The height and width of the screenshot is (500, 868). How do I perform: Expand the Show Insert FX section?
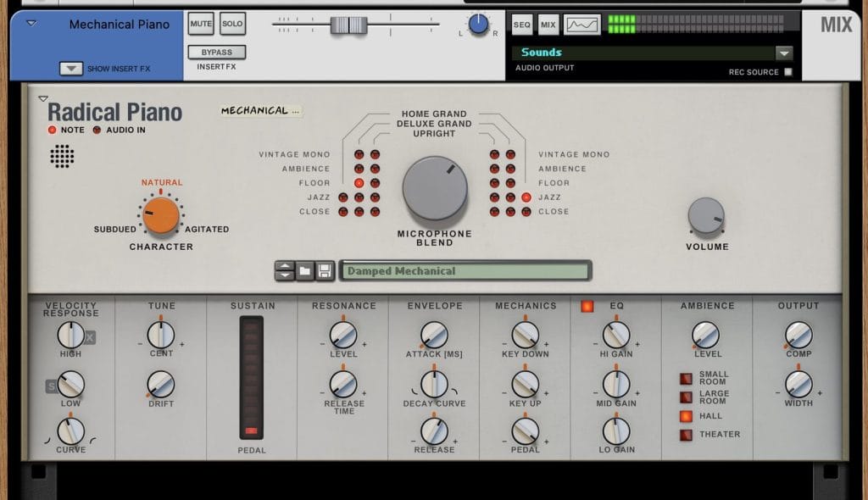(71, 69)
